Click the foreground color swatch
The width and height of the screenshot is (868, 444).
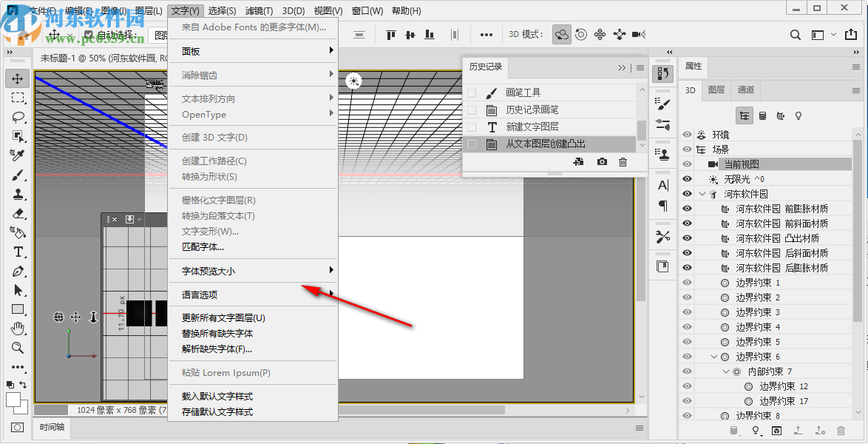(x=13, y=400)
